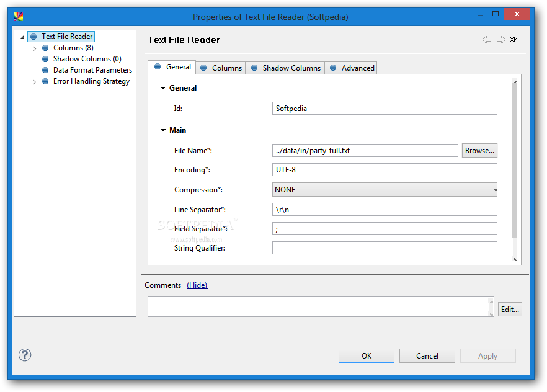Click the comments box scroll up arrow
The width and height of the screenshot is (547, 392).
(x=492, y=301)
